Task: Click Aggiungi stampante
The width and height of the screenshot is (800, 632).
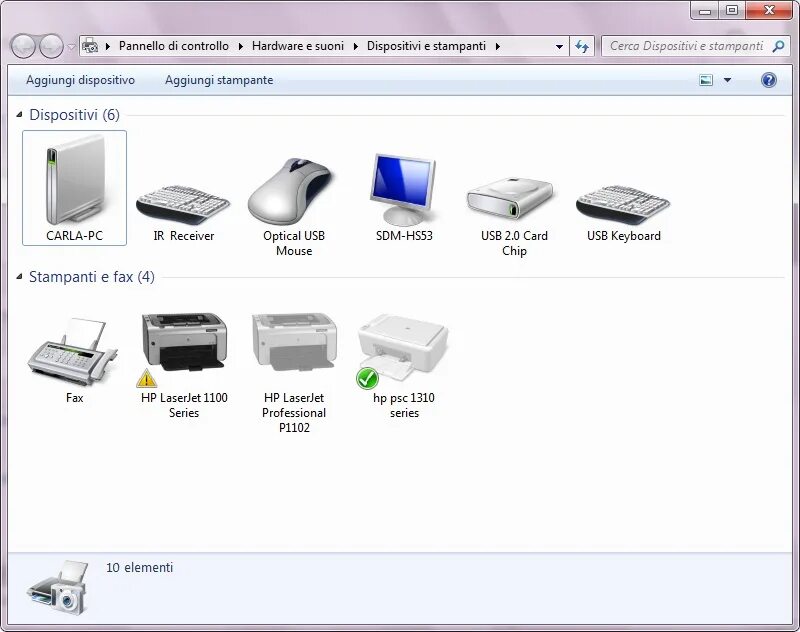Action: (219, 80)
